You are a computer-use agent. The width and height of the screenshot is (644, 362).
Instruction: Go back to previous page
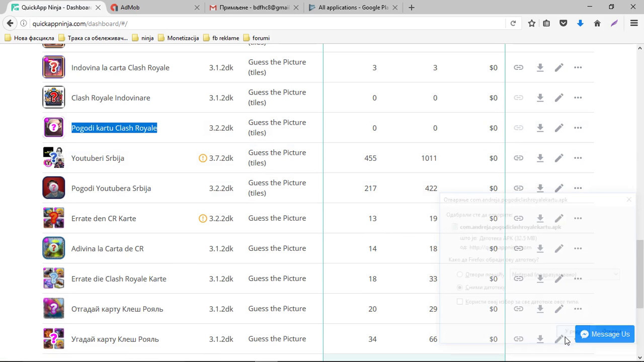pyautogui.click(x=10, y=24)
